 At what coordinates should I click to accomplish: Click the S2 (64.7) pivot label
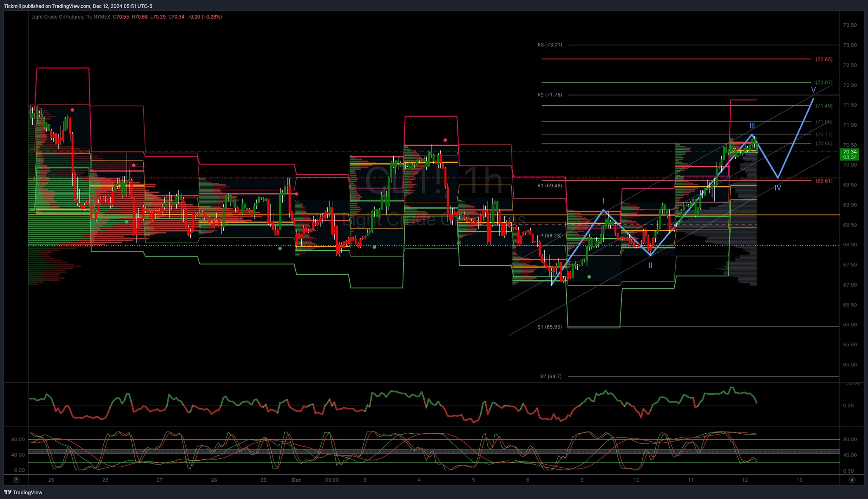pyautogui.click(x=551, y=376)
